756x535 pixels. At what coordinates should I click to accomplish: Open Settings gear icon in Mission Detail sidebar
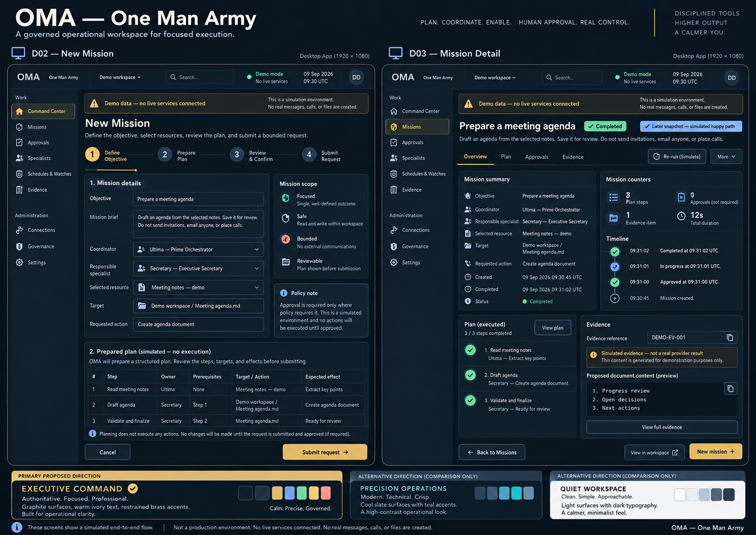[394, 263]
